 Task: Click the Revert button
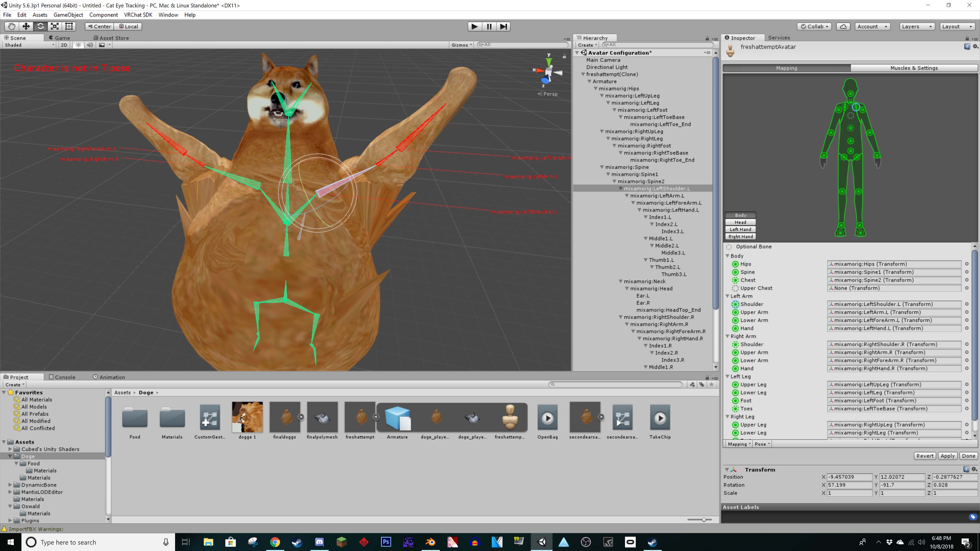pos(924,456)
